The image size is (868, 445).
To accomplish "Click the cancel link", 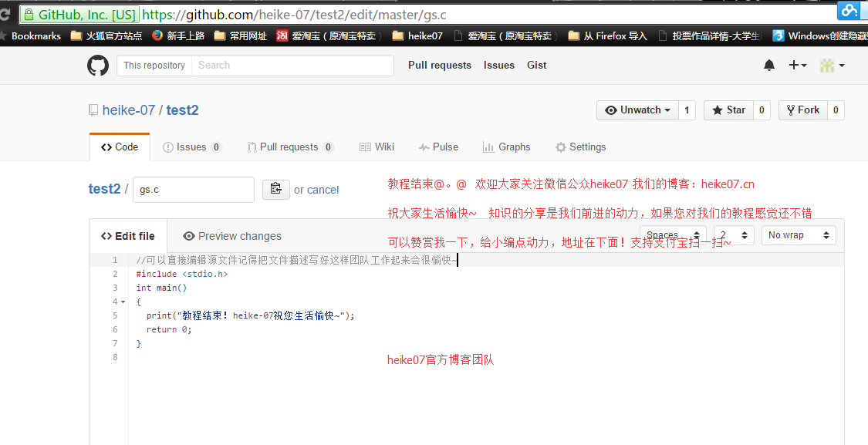I will click(x=323, y=190).
